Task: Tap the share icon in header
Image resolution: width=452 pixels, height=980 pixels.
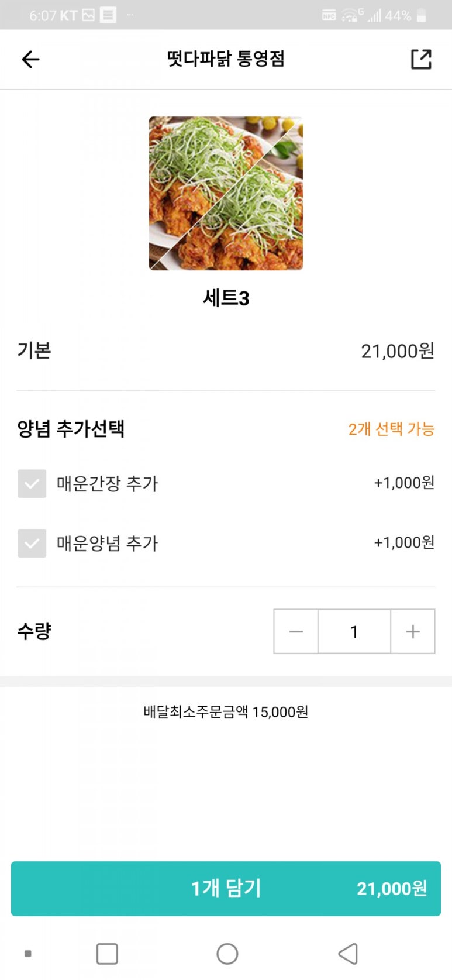Action: tap(421, 59)
